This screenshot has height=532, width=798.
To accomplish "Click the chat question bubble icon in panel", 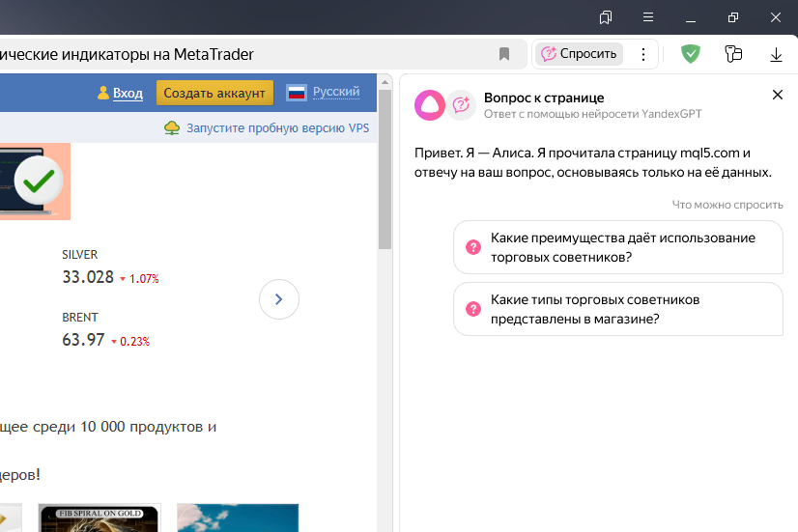I will point(461,105).
